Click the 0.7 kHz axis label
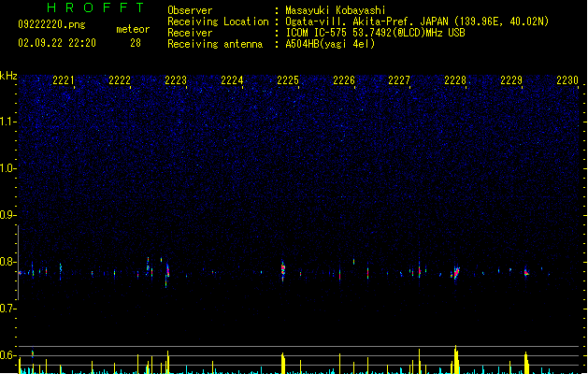The width and height of the screenshot is (588, 374). (x=7, y=309)
